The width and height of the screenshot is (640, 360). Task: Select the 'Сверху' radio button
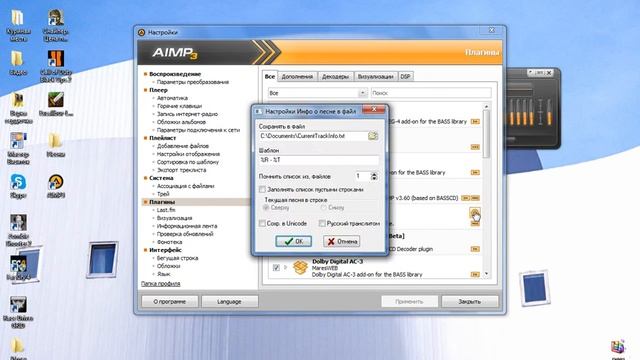pos(266,208)
